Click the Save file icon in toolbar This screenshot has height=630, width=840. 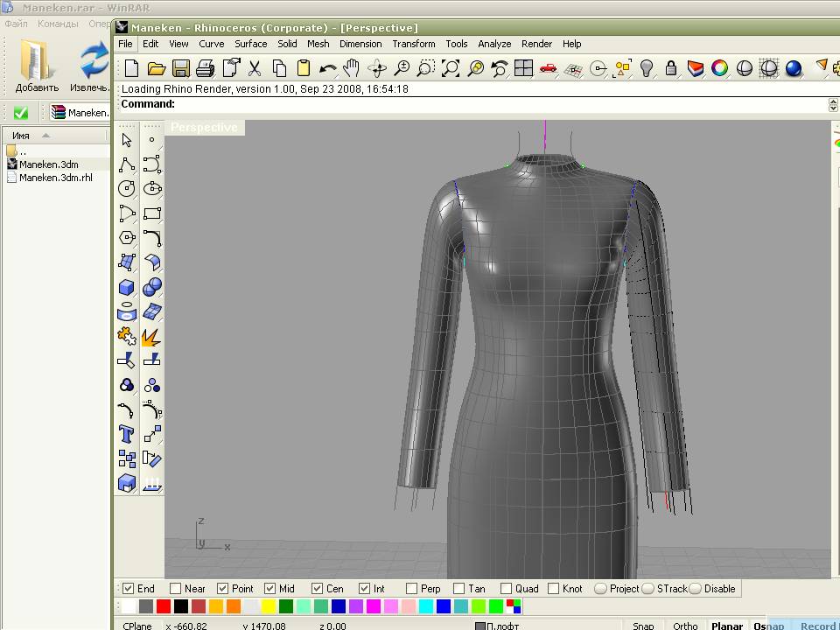(x=181, y=68)
